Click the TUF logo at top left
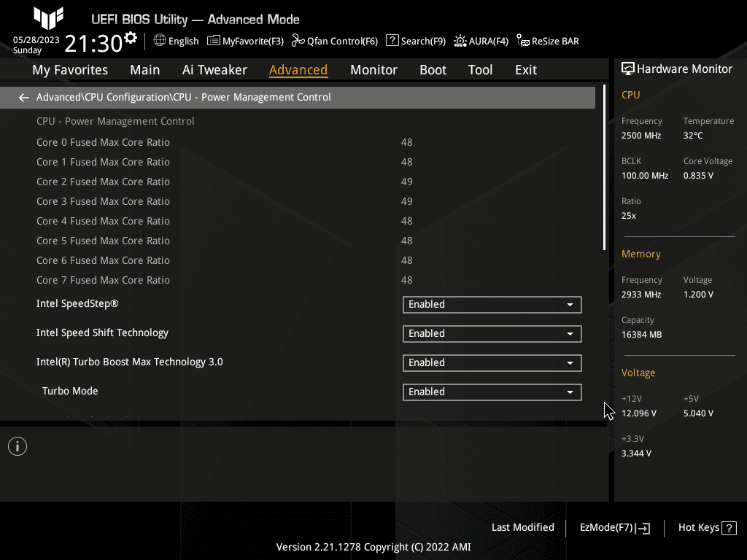The image size is (747, 560). click(49, 17)
